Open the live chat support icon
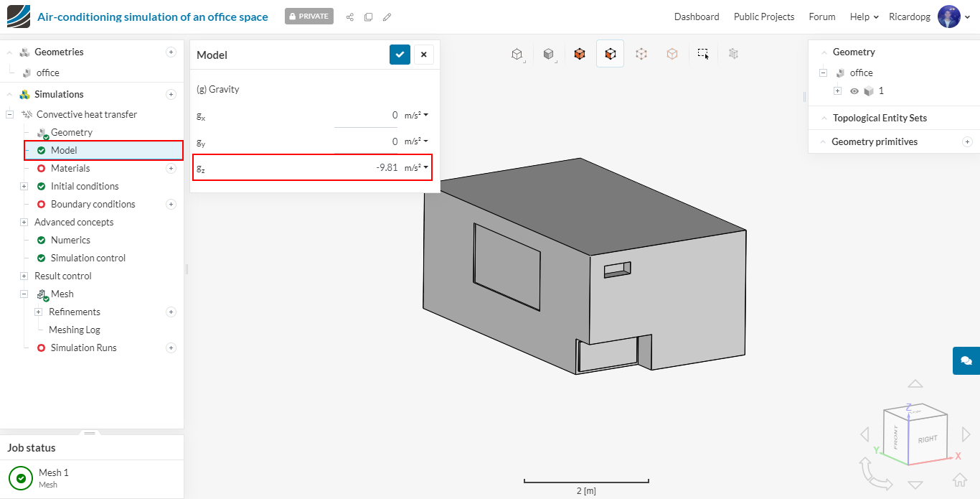Viewport: 980px width, 499px height. tap(966, 360)
